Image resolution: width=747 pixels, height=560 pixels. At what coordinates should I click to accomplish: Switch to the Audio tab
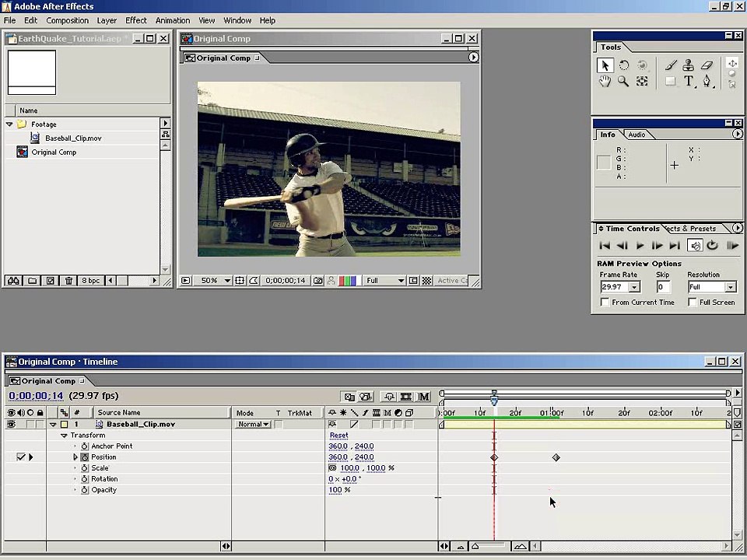point(637,135)
